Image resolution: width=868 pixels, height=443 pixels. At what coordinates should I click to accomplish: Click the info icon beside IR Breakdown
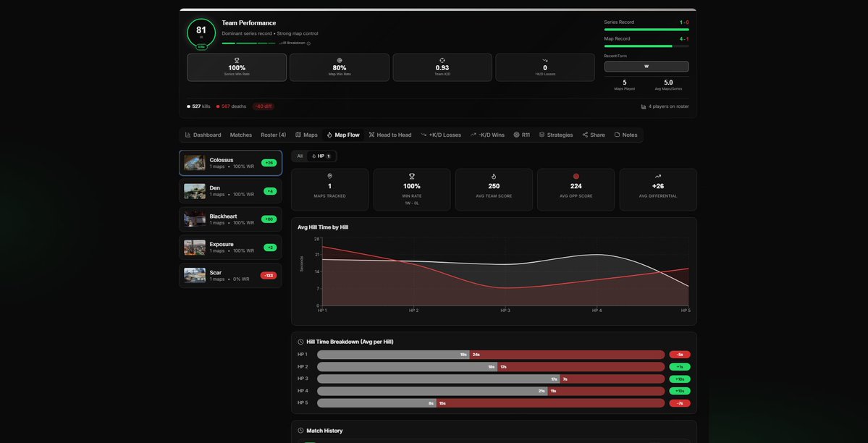click(309, 43)
